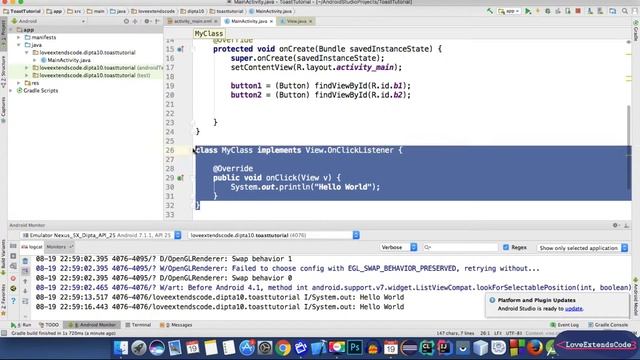Open the process selector dropdown in Android Monitor

273,236
